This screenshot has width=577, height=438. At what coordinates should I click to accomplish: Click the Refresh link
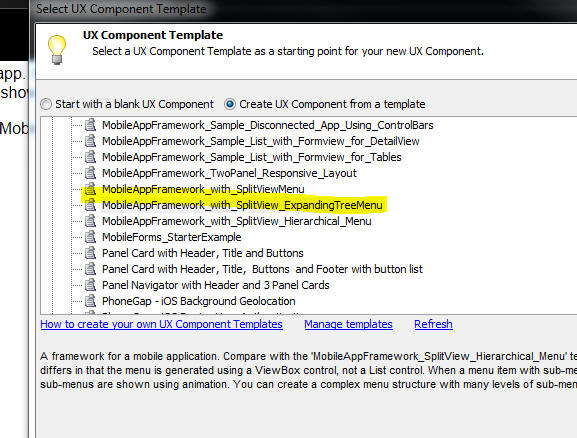(x=433, y=324)
